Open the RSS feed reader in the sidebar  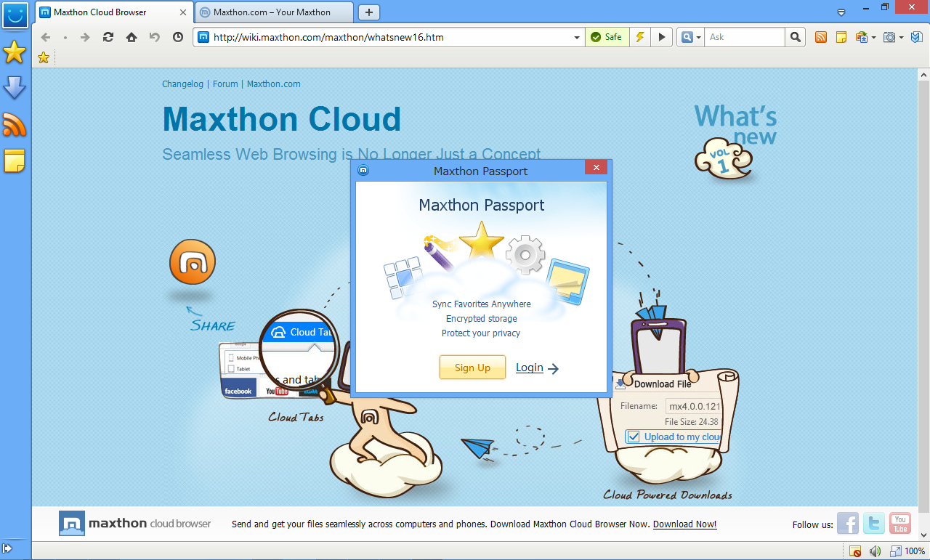[15, 125]
